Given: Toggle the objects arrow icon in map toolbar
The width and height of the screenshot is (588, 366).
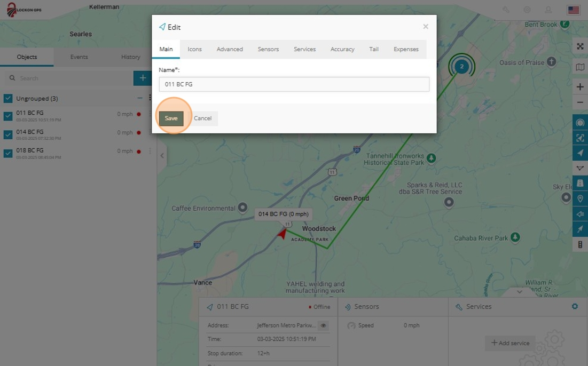Looking at the screenshot, I should (580, 153).
